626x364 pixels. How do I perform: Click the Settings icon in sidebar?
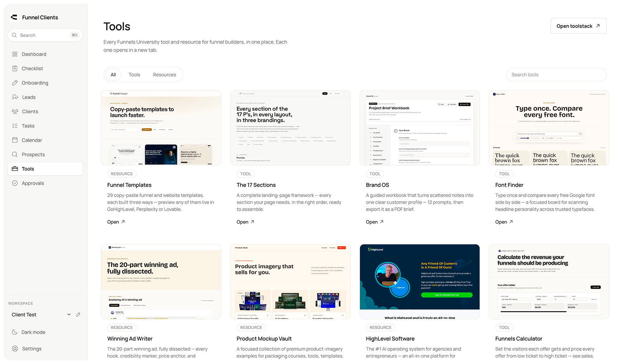click(x=15, y=349)
